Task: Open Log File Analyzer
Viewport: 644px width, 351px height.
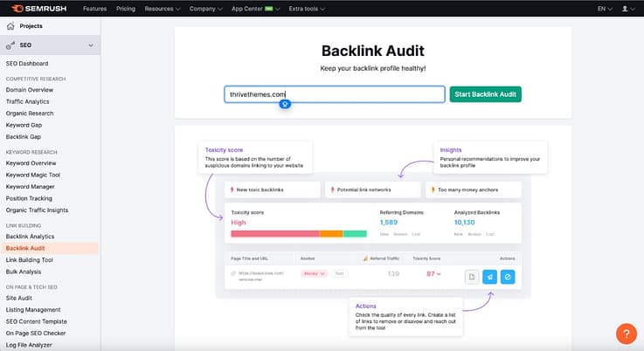Action: 29,345
